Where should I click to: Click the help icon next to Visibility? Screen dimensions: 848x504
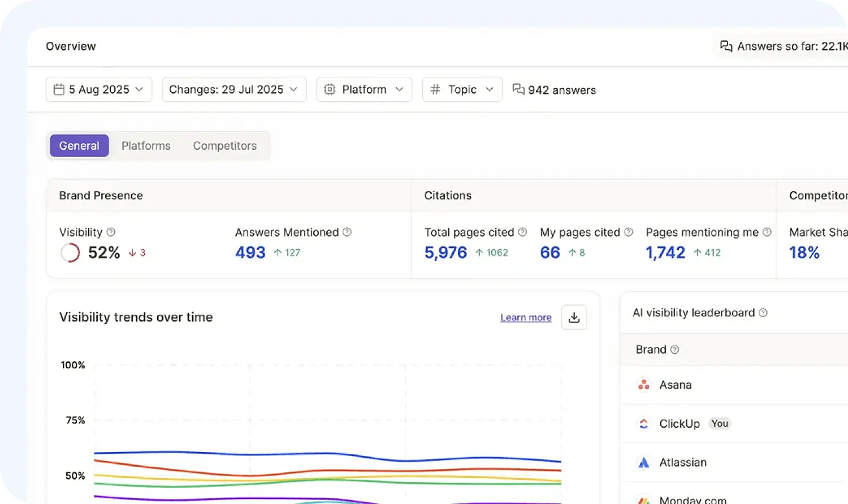(x=111, y=232)
